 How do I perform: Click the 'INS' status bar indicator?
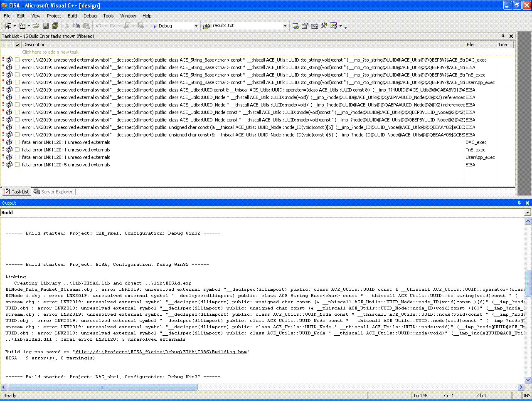pyautogui.click(x=527, y=396)
